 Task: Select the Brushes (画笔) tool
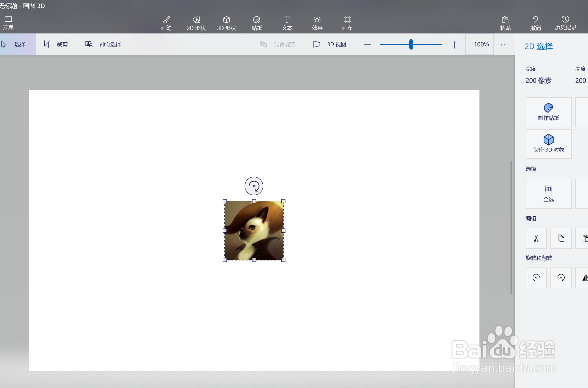(x=166, y=23)
